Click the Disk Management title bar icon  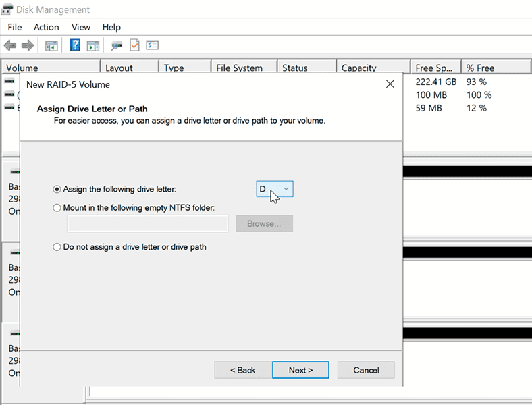tap(7, 9)
